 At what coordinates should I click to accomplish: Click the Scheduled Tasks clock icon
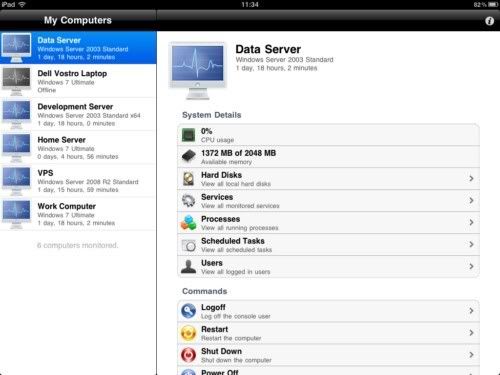click(189, 245)
